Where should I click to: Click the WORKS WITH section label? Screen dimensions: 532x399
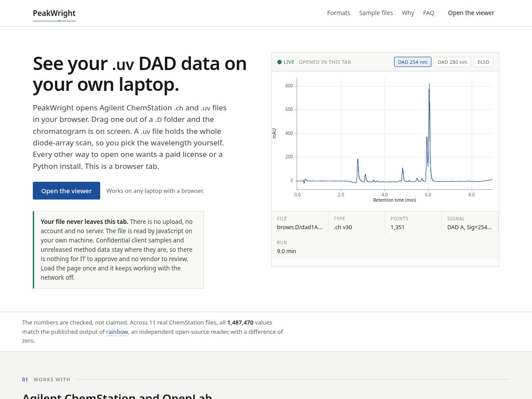[52, 379]
